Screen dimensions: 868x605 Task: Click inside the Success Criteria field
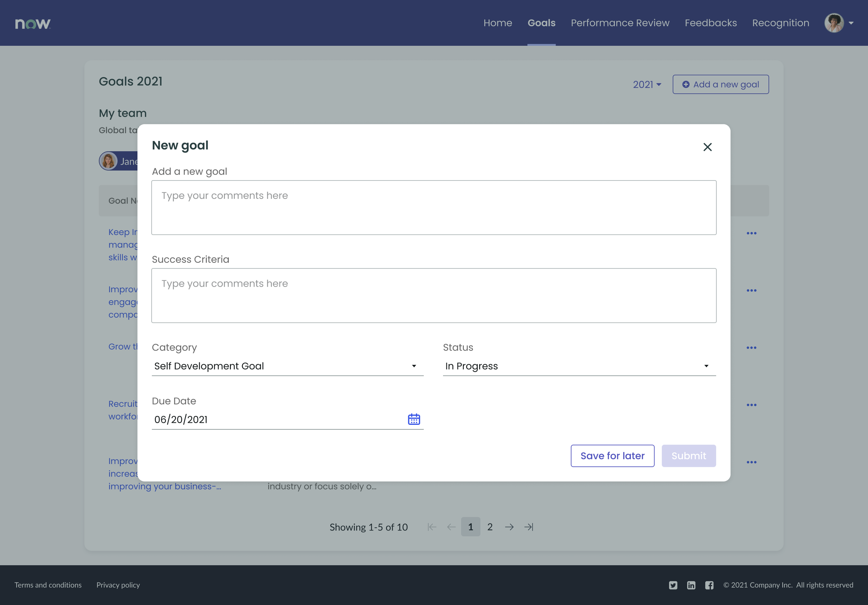pyautogui.click(x=434, y=295)
